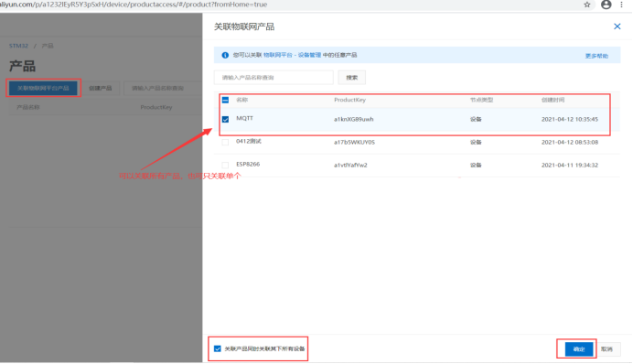Screen dimensions: 633x364
Task: Click the 产品名称 column header in background page
Action: click(x=27, y=107)
